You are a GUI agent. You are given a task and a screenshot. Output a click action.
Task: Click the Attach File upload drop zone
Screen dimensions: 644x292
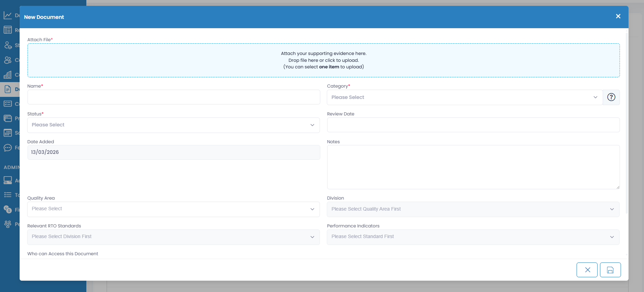tap(323, 60)
